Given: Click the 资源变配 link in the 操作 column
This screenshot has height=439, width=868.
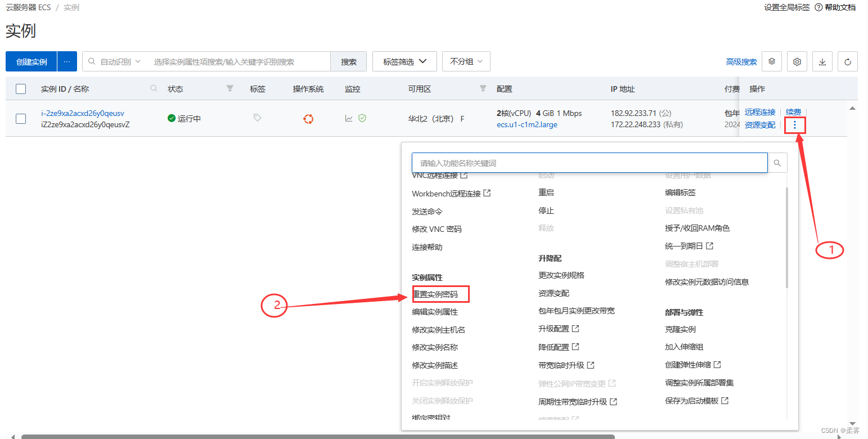Looking at the screenshot, I should [760, 125].
